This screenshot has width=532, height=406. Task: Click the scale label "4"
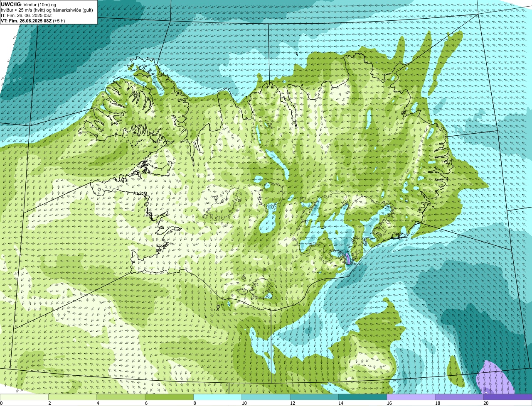[x=97, y=403]
